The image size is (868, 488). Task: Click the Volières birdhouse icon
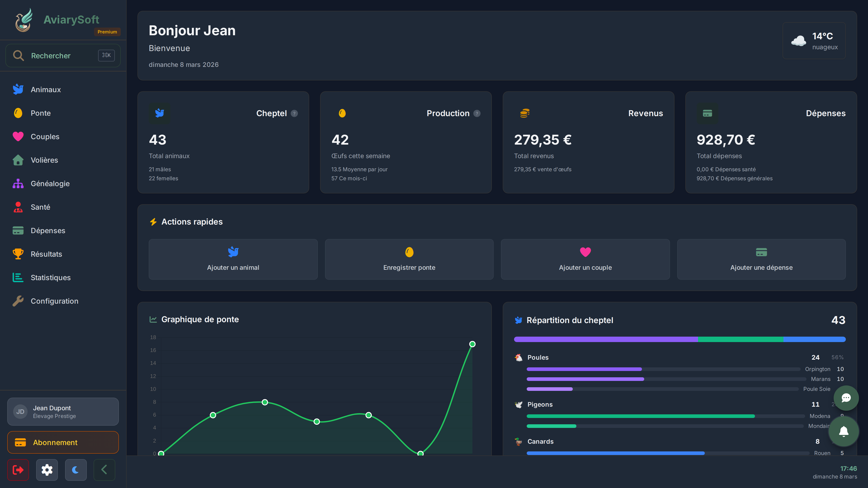(18, 160)
